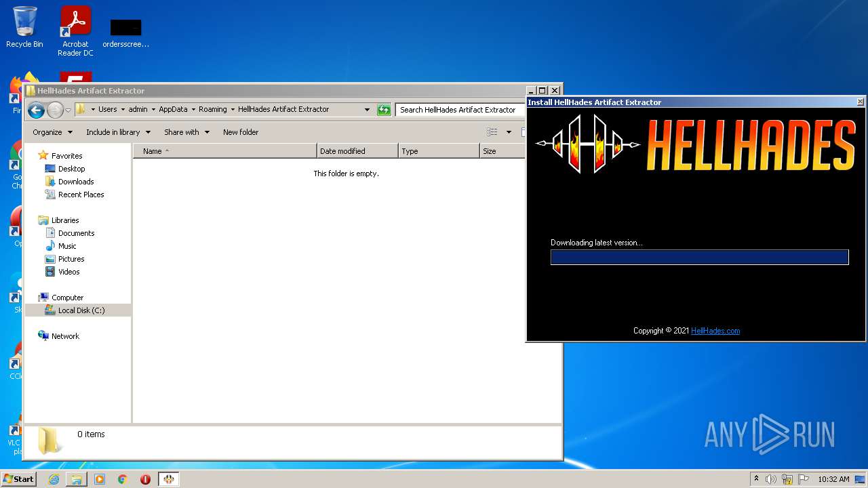The height and width of the screenshot is (488, 868).
Task: Open the Opera taskbar icon
Action: pyautogui.click(x=145, y=479)
